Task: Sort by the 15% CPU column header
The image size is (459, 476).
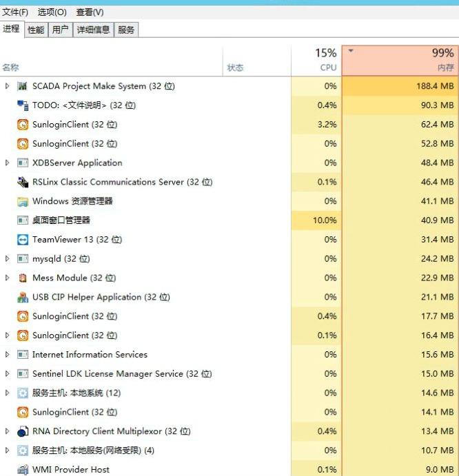Action: point(316,61)
